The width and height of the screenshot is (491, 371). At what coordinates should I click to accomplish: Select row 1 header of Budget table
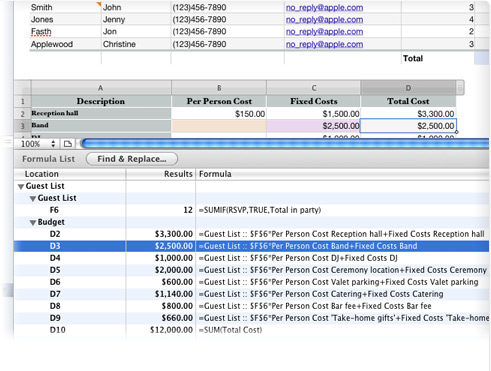tap(23, 102)
